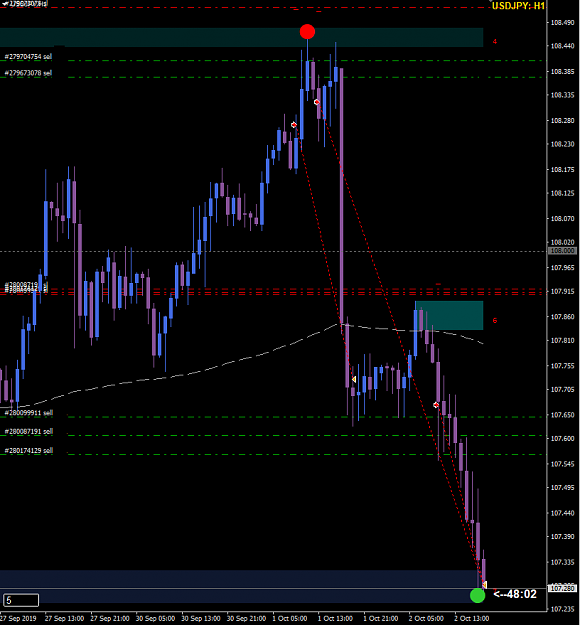Click the 107.235 price axis label
This screenshot has height=625, width=580.
coord(562,609)
